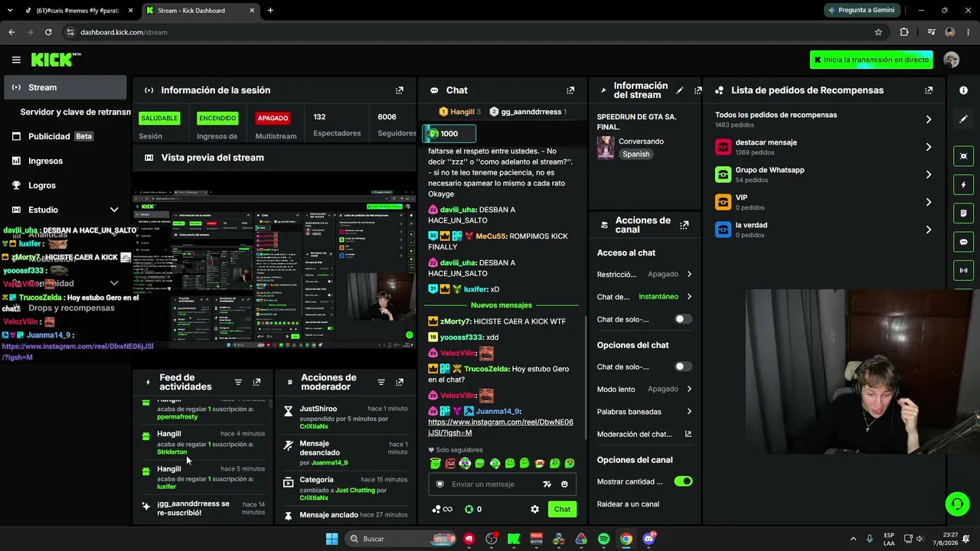Select Stream in the left sidebar
980x551 pixels.
click(65, 87)
